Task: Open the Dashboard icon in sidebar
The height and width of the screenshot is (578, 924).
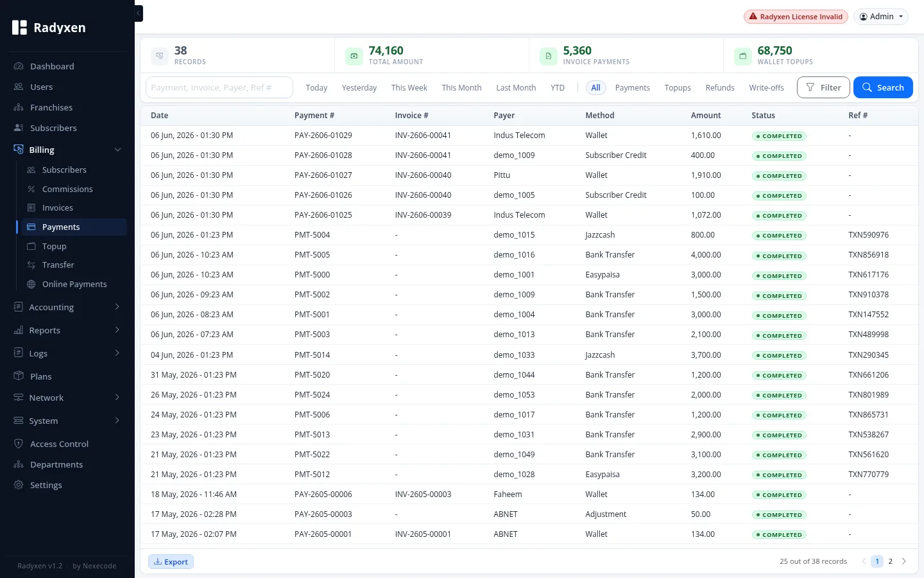Action: click(19, 66)
